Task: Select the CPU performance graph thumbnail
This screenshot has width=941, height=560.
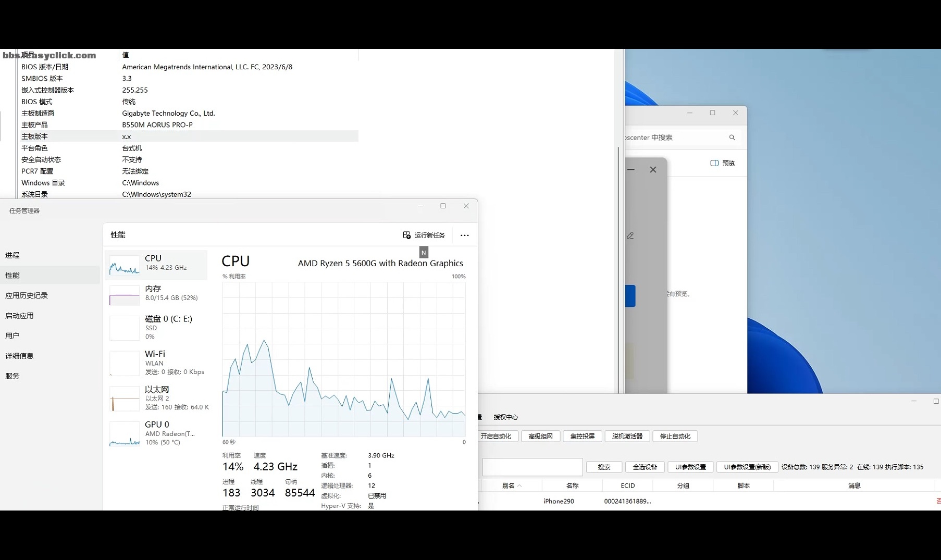Action: point(125,265)
